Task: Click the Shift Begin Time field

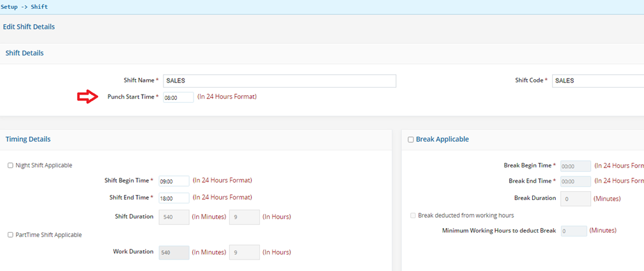Action: 174,181
